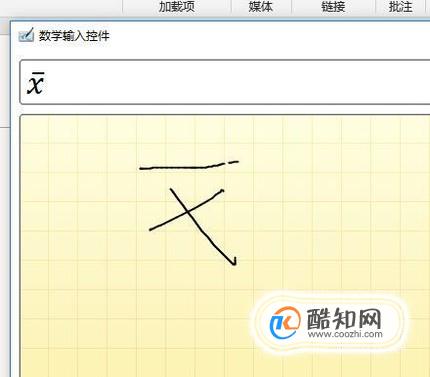Open the 链接 ribbon group
The width and height of the screenshot is (430, 377).
[333, 7]
